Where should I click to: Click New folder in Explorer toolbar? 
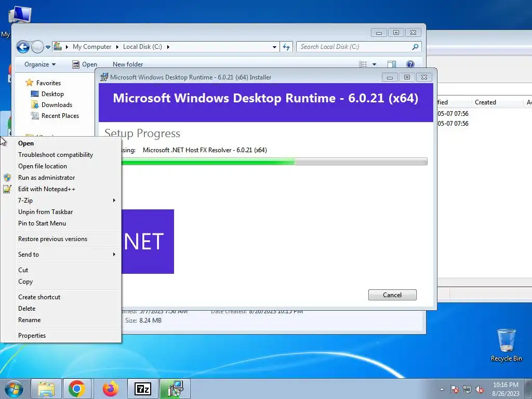128,64
